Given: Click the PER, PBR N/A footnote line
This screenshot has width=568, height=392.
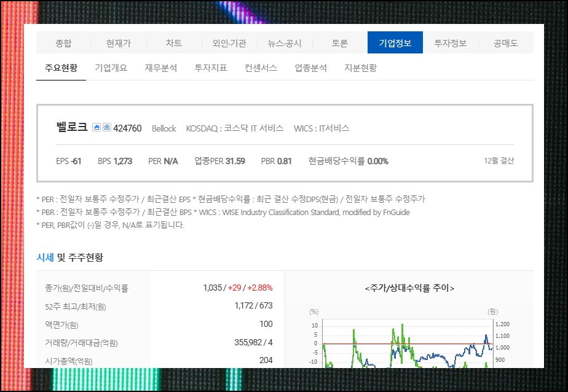Looking at the screenshot, I should coord(110,225).
